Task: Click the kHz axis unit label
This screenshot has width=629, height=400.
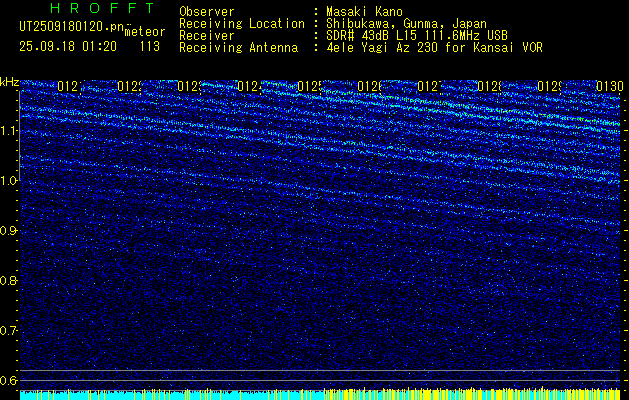Action: 10,81
